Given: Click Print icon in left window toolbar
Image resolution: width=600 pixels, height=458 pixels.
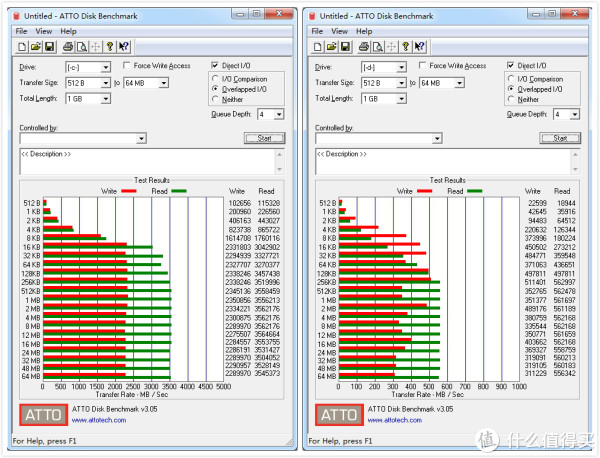Looking at the screenshot, I should point(68,47).
